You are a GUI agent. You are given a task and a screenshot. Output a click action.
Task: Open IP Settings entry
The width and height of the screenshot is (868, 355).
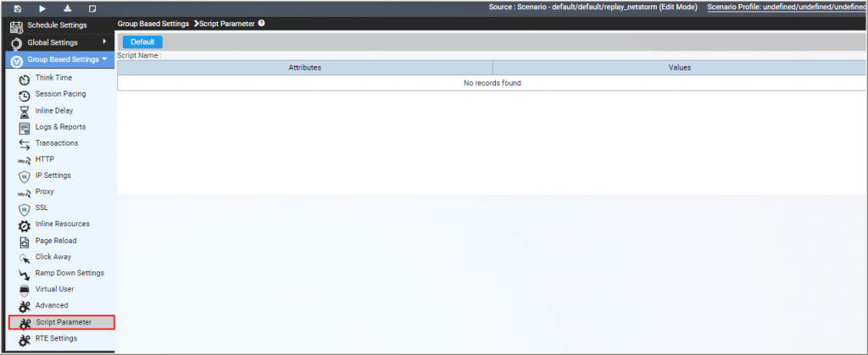(53, 175)
